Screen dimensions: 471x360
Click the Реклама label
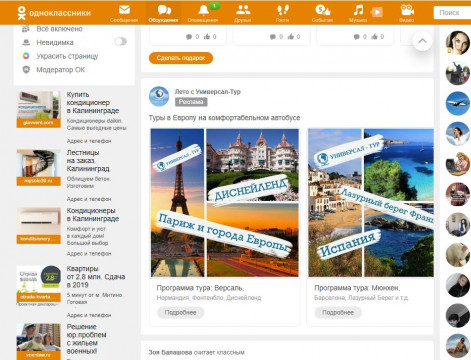191,102
